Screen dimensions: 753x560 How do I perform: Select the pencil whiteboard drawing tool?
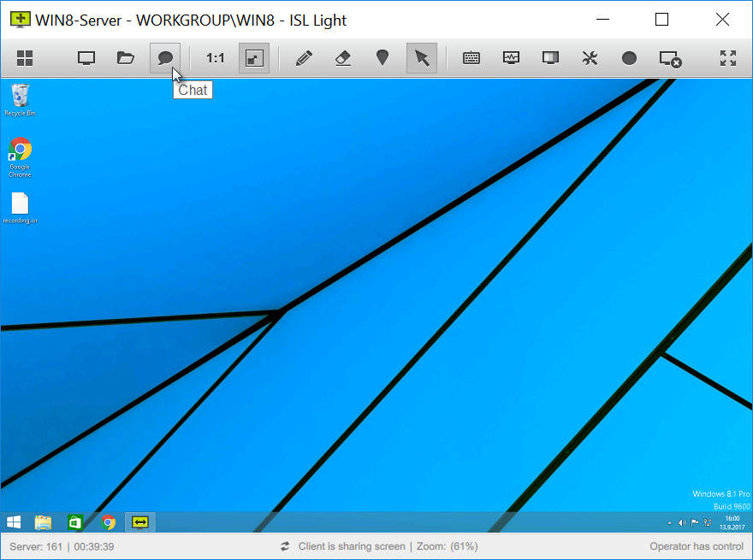point(304,58)
